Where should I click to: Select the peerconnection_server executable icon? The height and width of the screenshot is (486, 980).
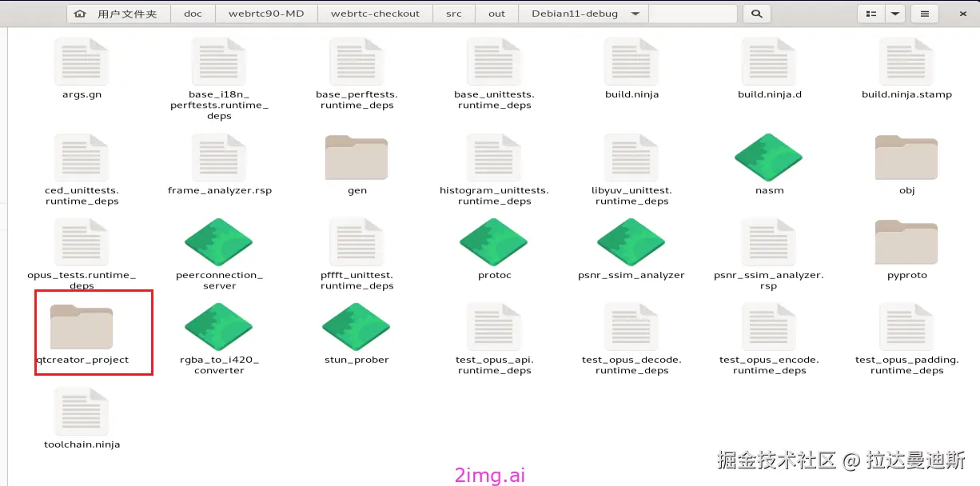tap(219, 242)
